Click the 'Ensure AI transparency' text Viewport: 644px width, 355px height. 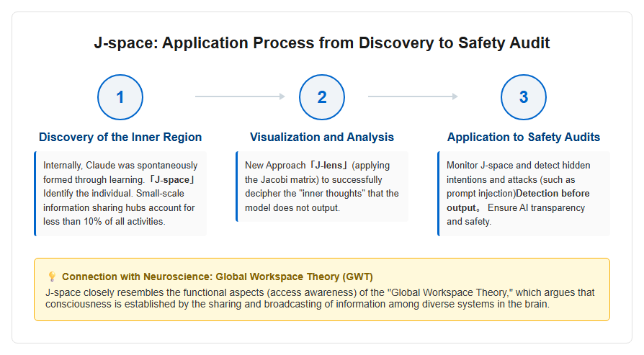coord(536,207)
